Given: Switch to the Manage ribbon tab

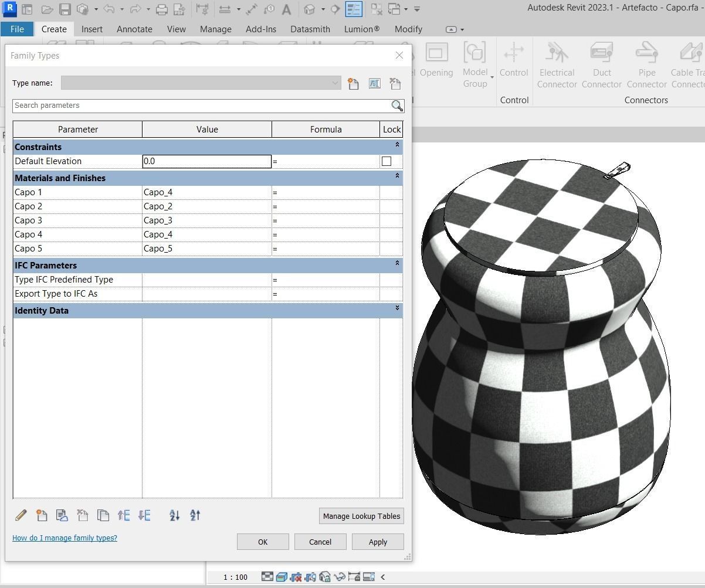Looking at the screenshot, I should point(215,29).
